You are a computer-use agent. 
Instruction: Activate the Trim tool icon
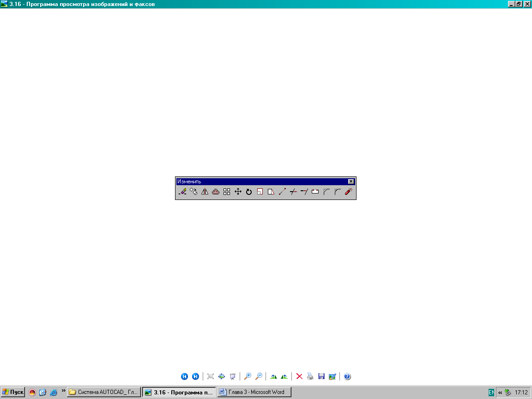[x=293, y=192]
